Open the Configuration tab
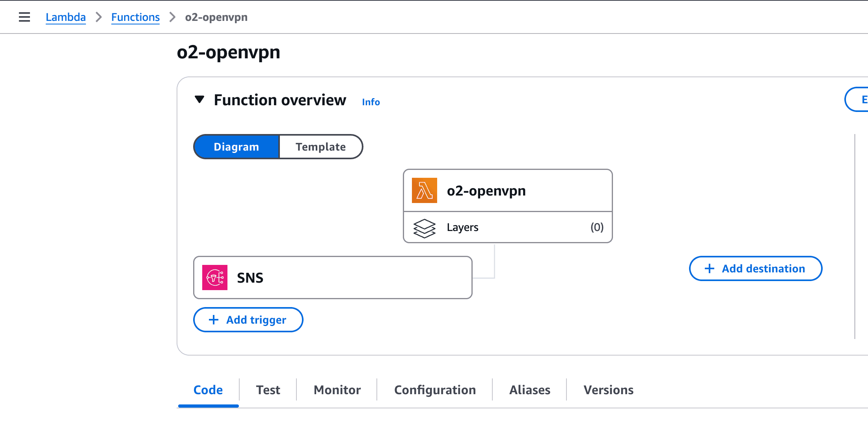 434,389
